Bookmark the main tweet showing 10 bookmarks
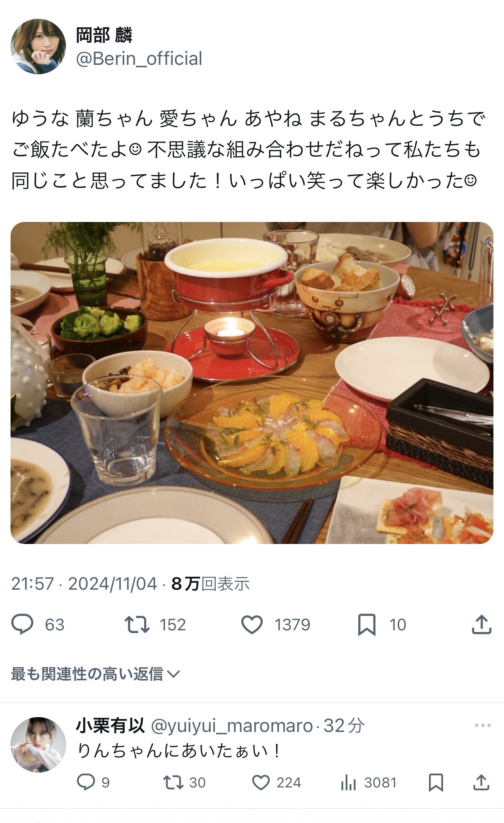 pos(367,624)
